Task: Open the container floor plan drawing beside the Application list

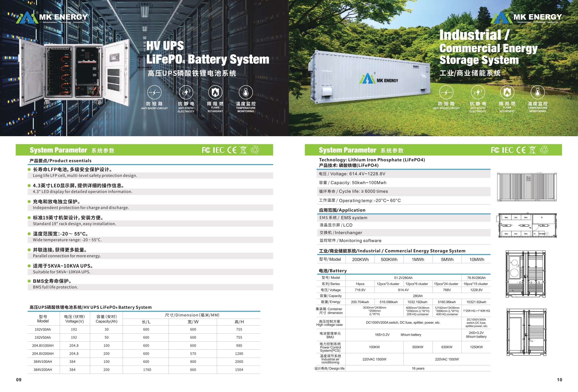Action: coord(527,225)
